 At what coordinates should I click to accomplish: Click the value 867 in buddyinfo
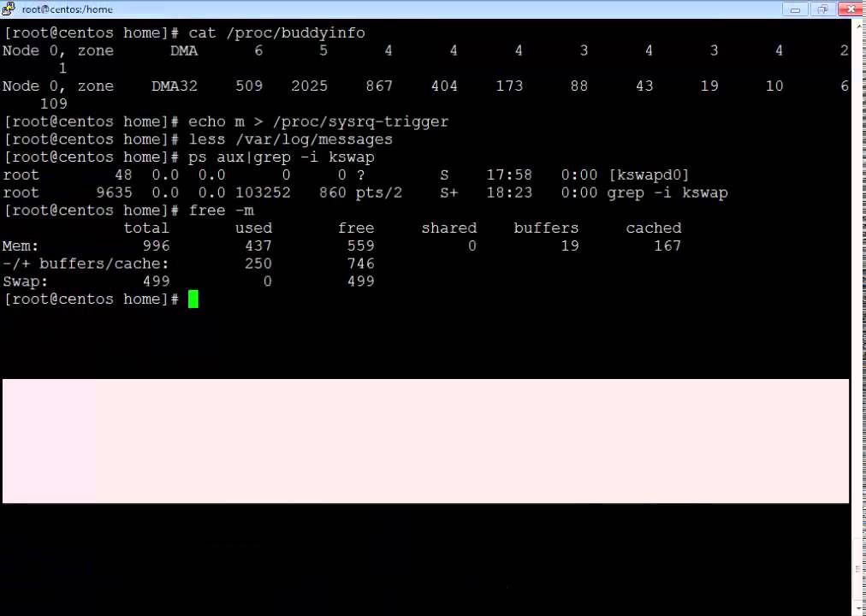point(379,86)
